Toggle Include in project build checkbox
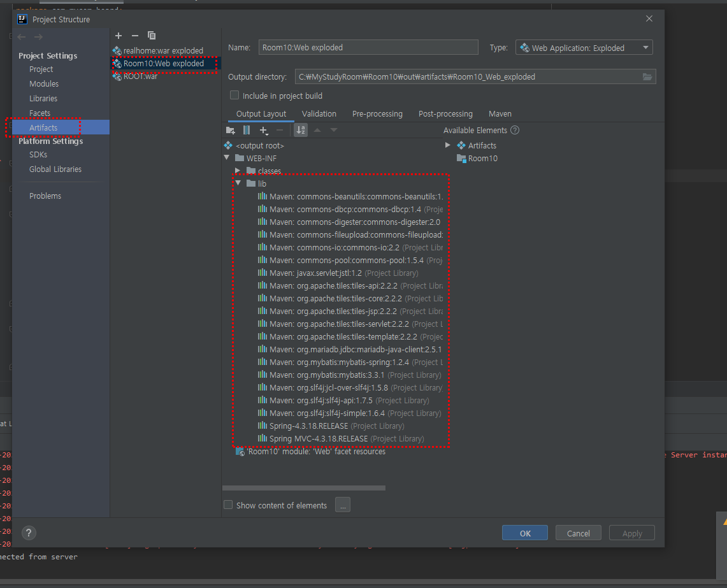727x588 pixels. (234, 96)
